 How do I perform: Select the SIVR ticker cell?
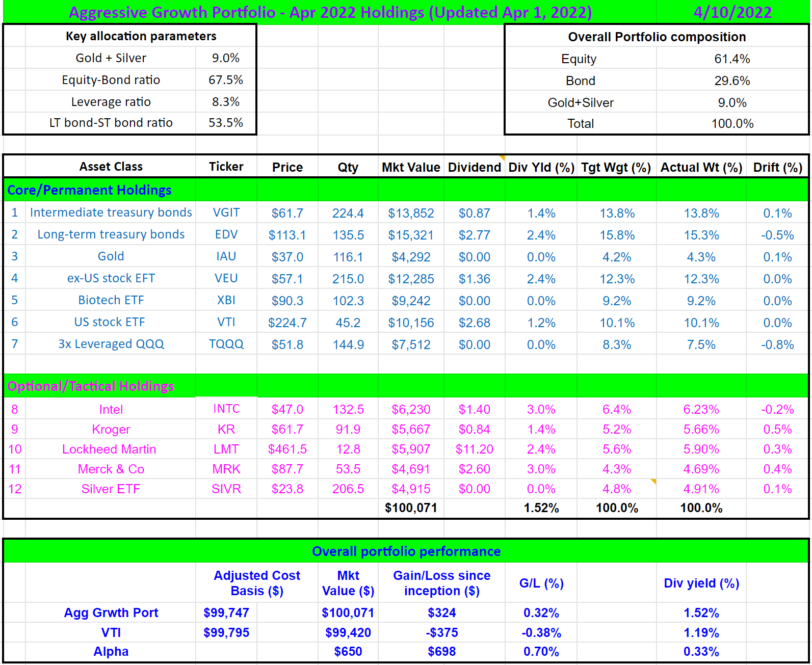click(226, 489)
